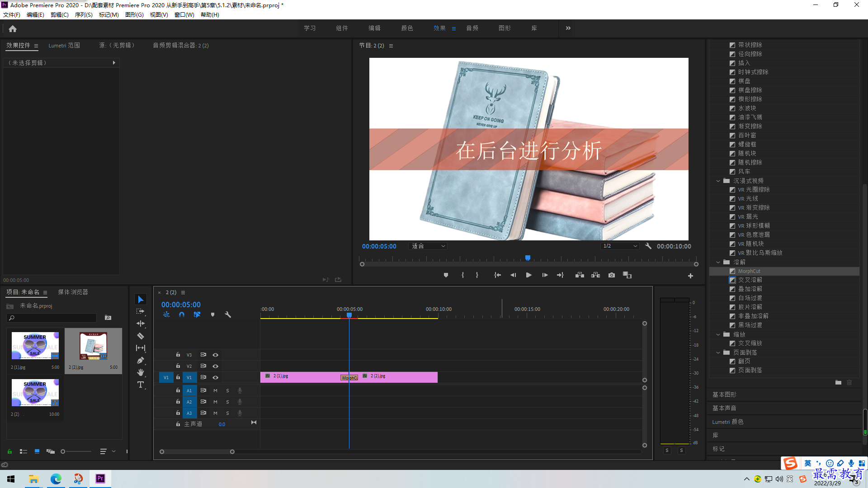Toggle visibility of track V3
868x488 pixels.
[216, 355]
